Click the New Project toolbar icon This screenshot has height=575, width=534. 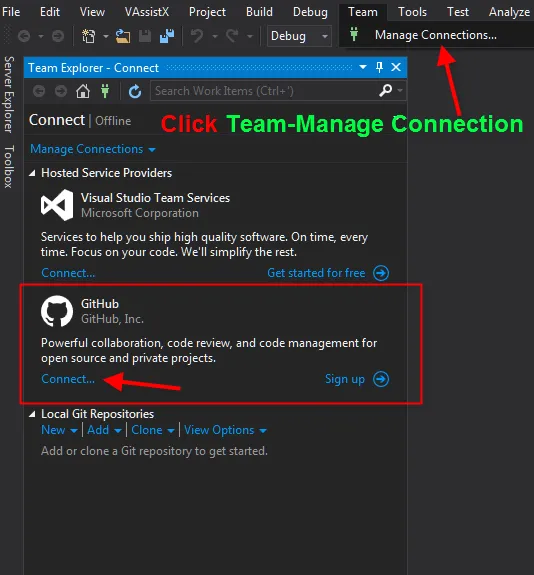tap(89, 36)
